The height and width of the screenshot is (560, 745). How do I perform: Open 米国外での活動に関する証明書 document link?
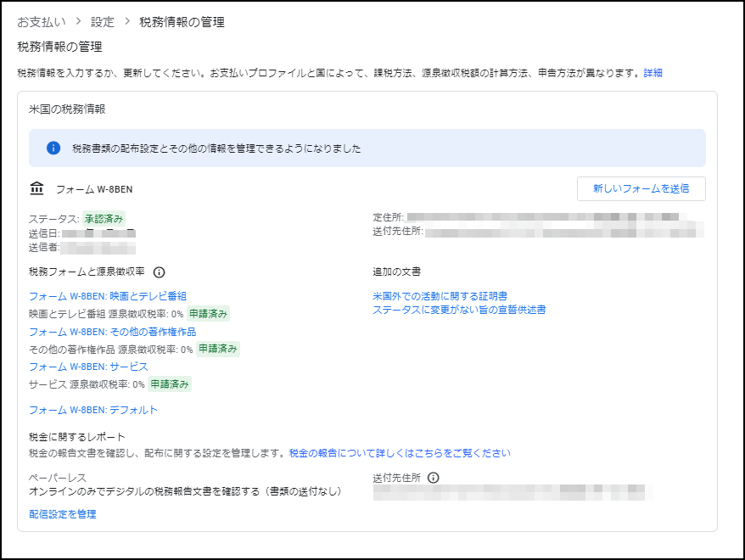pos(440,296)
